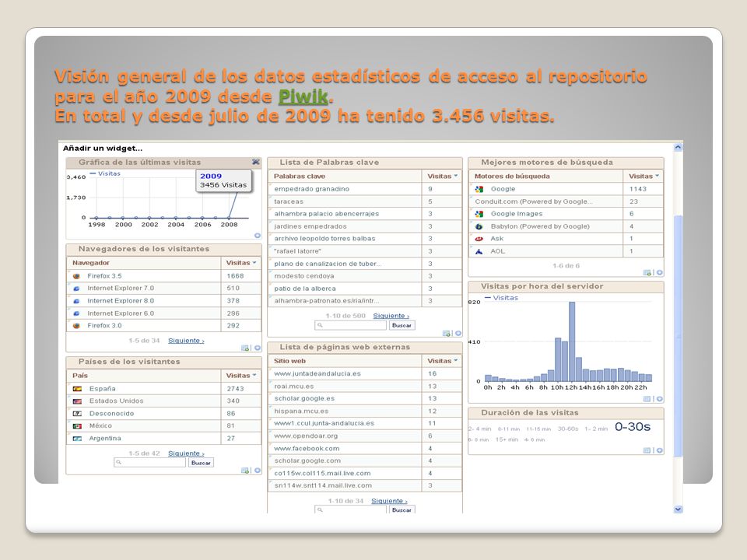Sort countries table by Visitas column
747x560 pixels.
coord(241,376)
